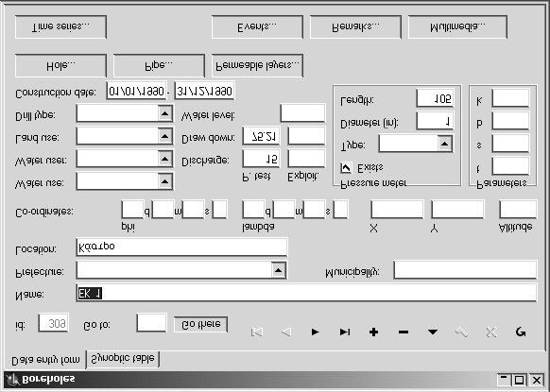Open the Events dialog
Viewport: 550px width, 392px height.
(257, 27)
